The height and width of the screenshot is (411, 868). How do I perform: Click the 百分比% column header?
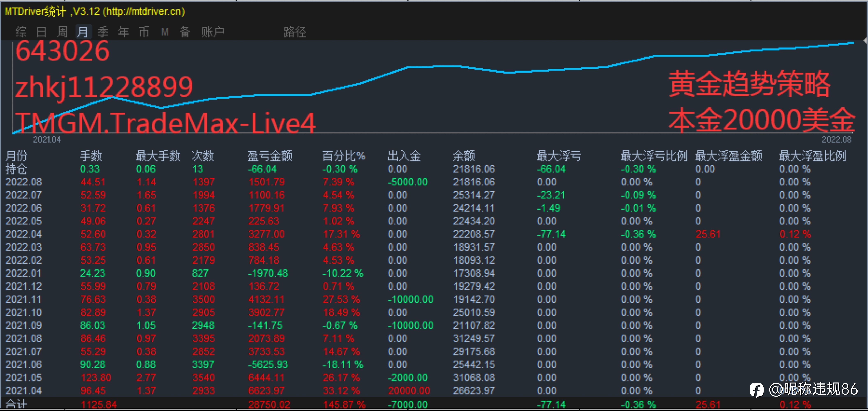(x=344, y=156)
